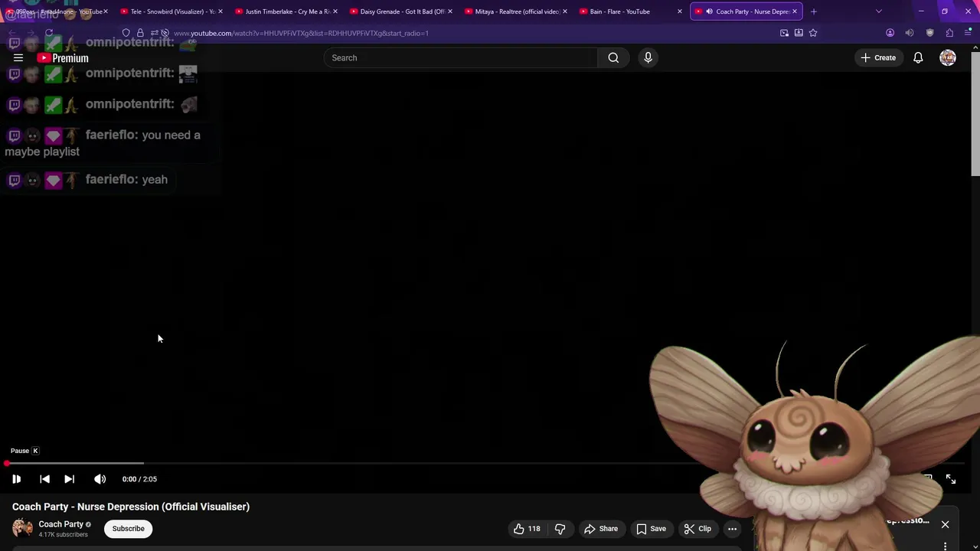Click the magnifier search button
This screenshot has width=980, height=551.
(x=613, y=57)
